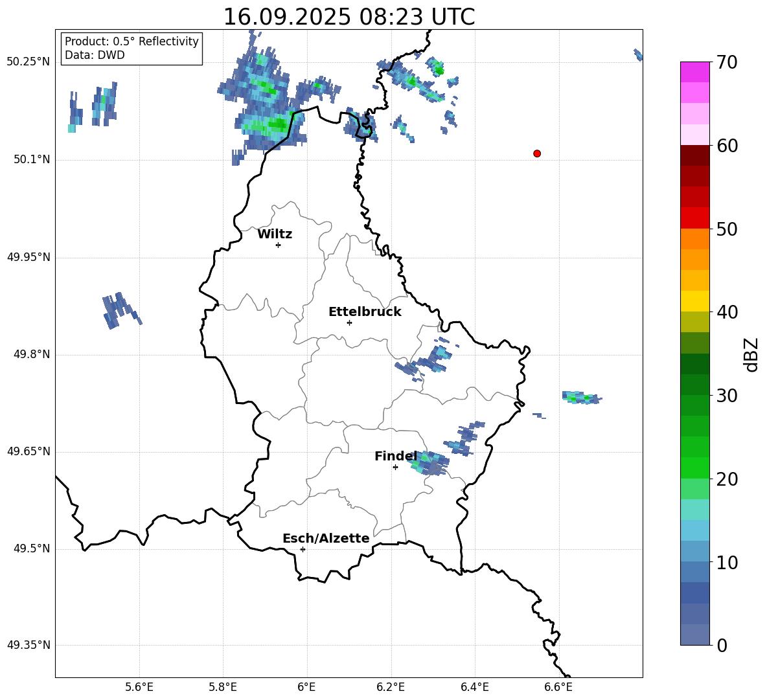Click the 6.6°E longitude label
Image resolution: width=767 pixels, height=700 pixels.
558,687
